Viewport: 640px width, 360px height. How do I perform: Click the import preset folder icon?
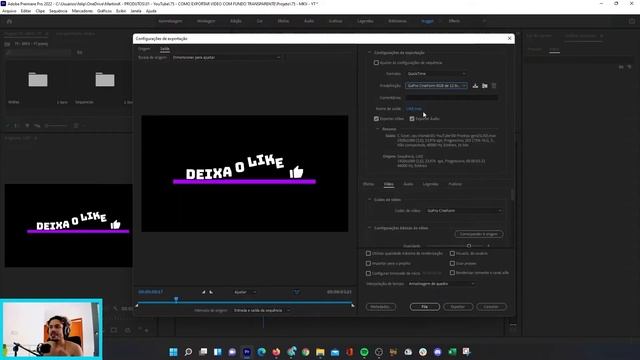point(484,86)
